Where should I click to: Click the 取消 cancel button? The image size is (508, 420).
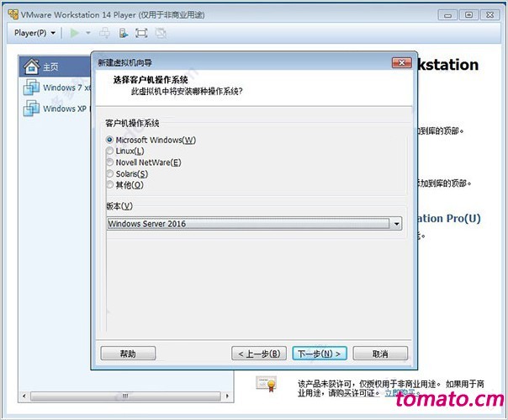(x=380, y=354)
